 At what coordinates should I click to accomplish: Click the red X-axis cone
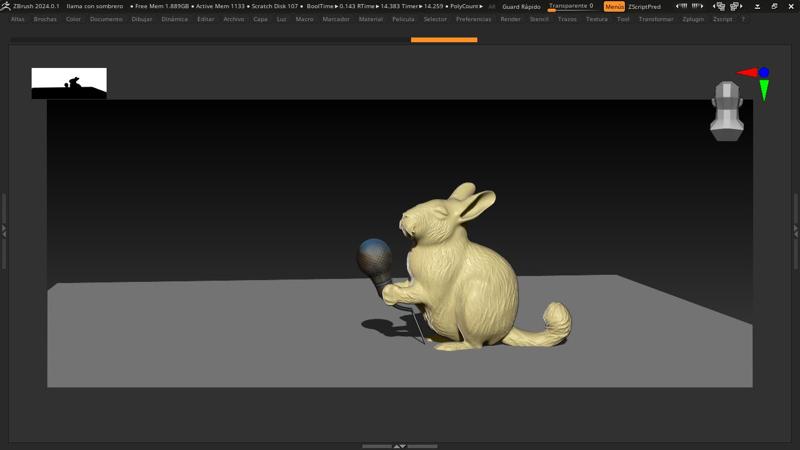coord(747,72)
